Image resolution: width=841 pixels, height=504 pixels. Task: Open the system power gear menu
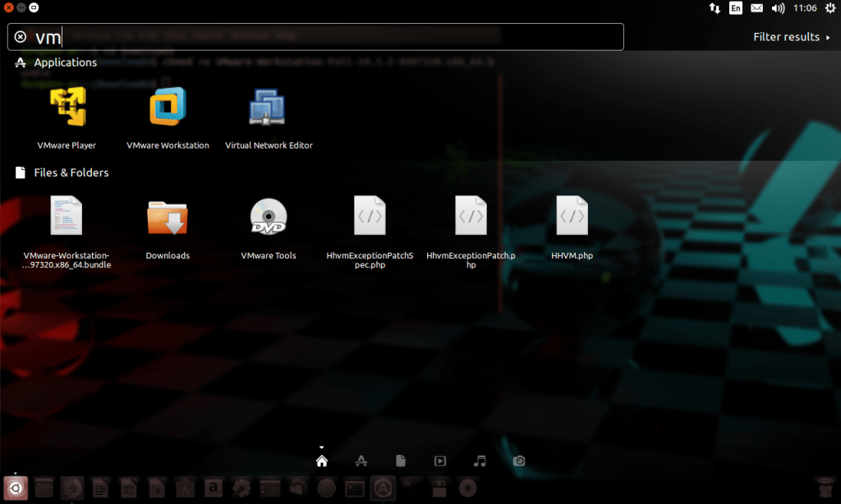[830, 8]
